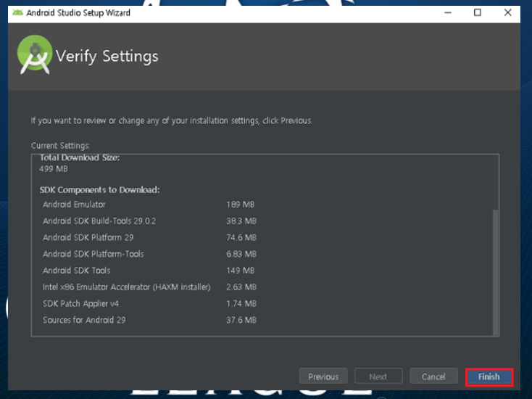Click the greyed-out Next button
The image size is (532, 399).
click(x=378, y=377)
